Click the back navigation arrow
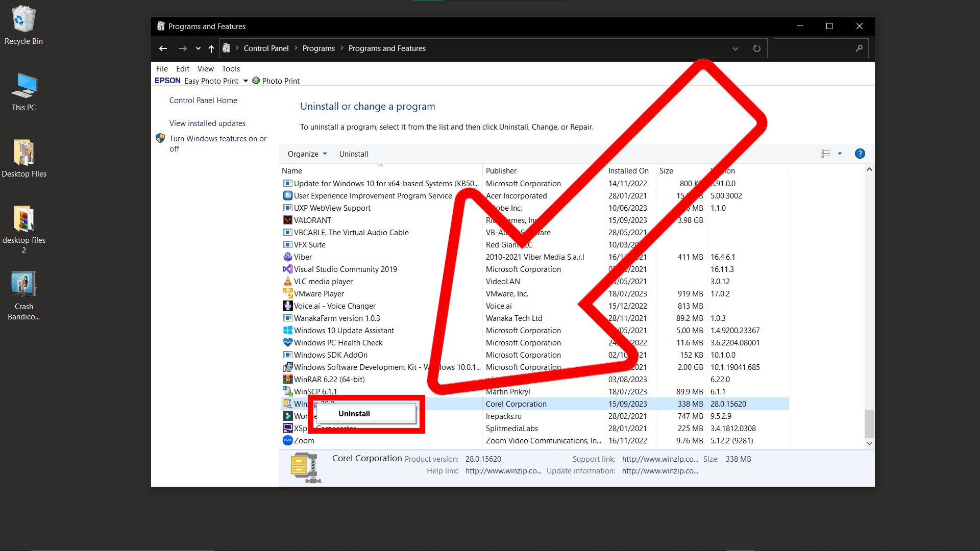Image resolution: width=980 pixels, height=551 pixels. click(163, 48)
